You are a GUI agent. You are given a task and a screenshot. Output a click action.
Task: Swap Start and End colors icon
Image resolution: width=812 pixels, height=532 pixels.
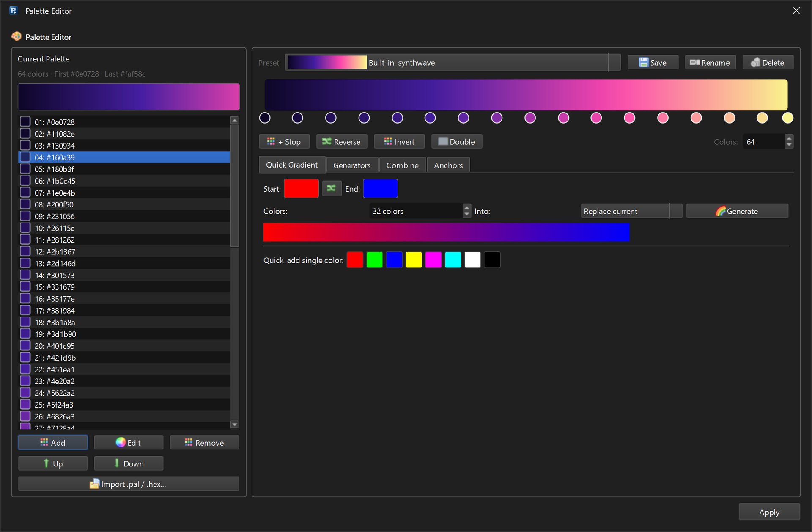332,188
